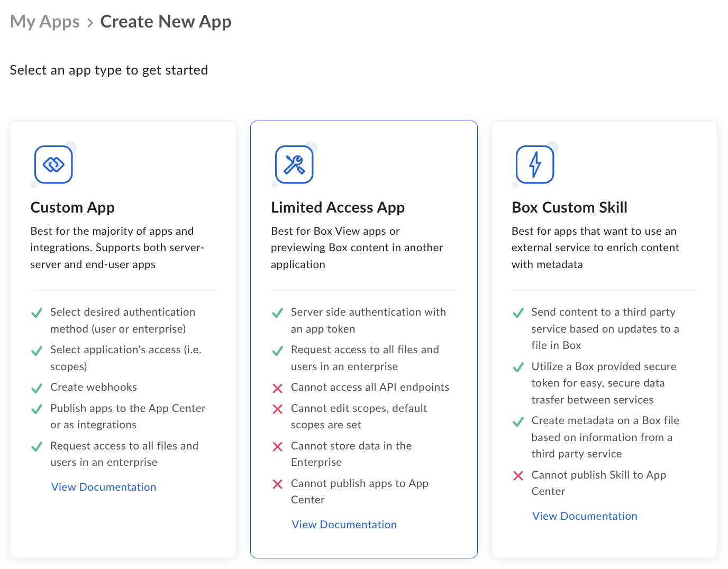This screenshot has height=569, width=728.
Task: Click 'Best for apps that want to use' description
Action: click(595, 247)
